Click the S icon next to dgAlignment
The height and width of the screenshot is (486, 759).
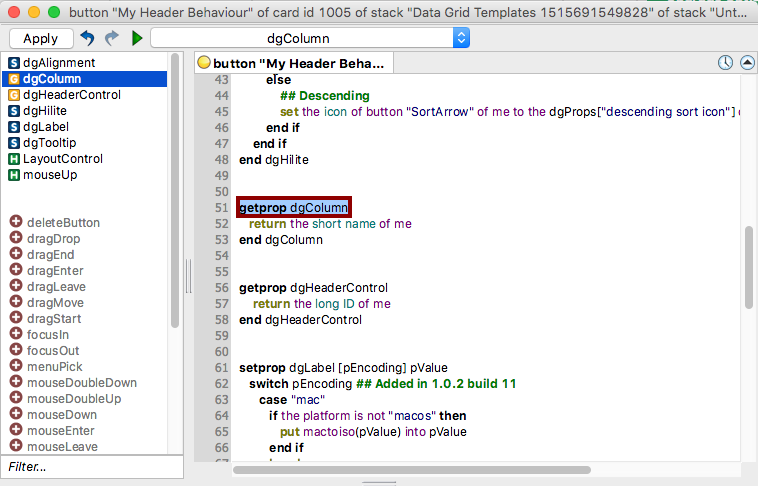(14, 63)
